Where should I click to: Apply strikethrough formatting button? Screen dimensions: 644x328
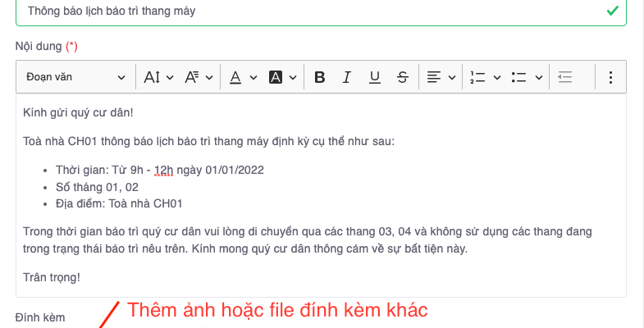[402, 77]
